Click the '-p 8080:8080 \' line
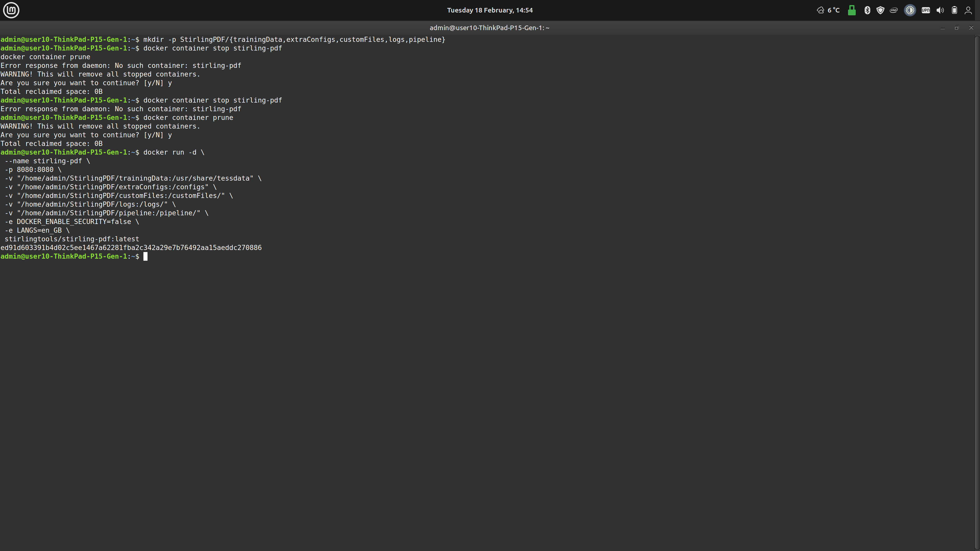The height and width of the screenshot is (551, 980). 33,170
